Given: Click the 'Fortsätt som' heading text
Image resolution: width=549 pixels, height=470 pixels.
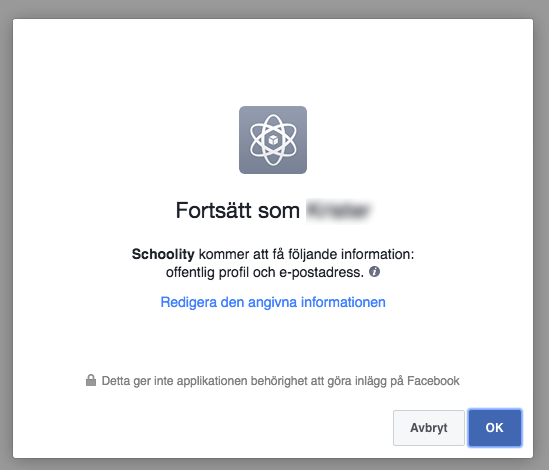Looking at the screenshot, I should [x=237, y=210].
